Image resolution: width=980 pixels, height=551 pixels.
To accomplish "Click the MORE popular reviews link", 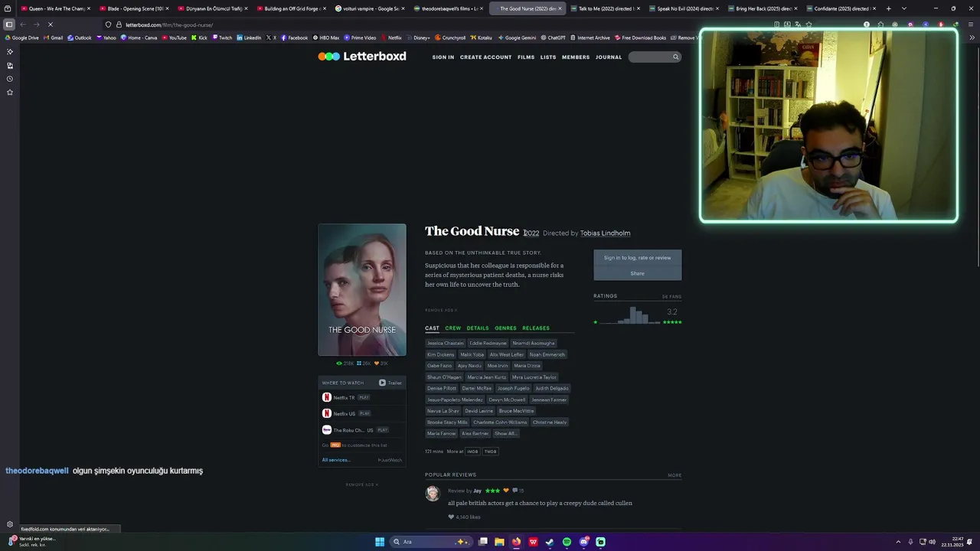I will (675, 475).
